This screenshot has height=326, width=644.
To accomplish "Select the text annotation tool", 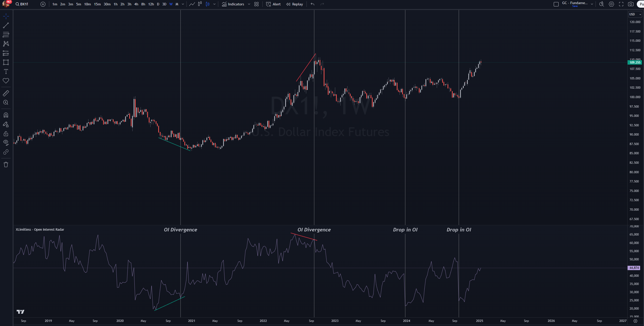I will tap(6, 72).
